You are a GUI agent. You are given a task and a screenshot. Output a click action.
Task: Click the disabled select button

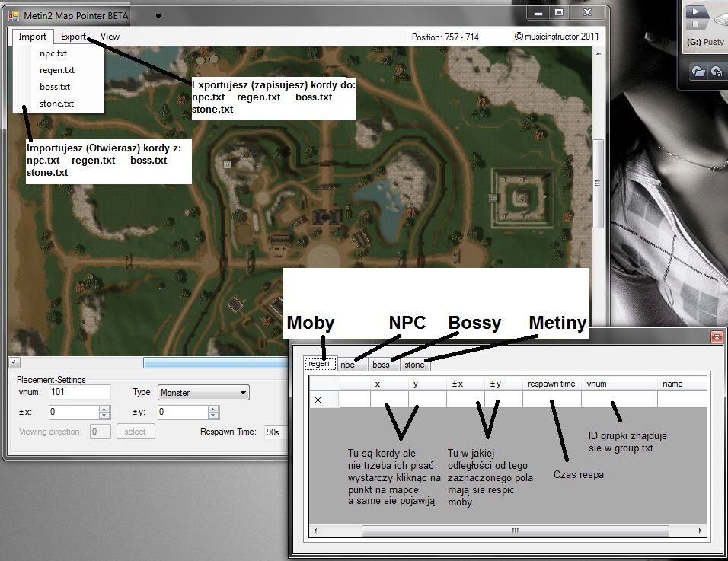pyautogui.click(x=136, y=432)
